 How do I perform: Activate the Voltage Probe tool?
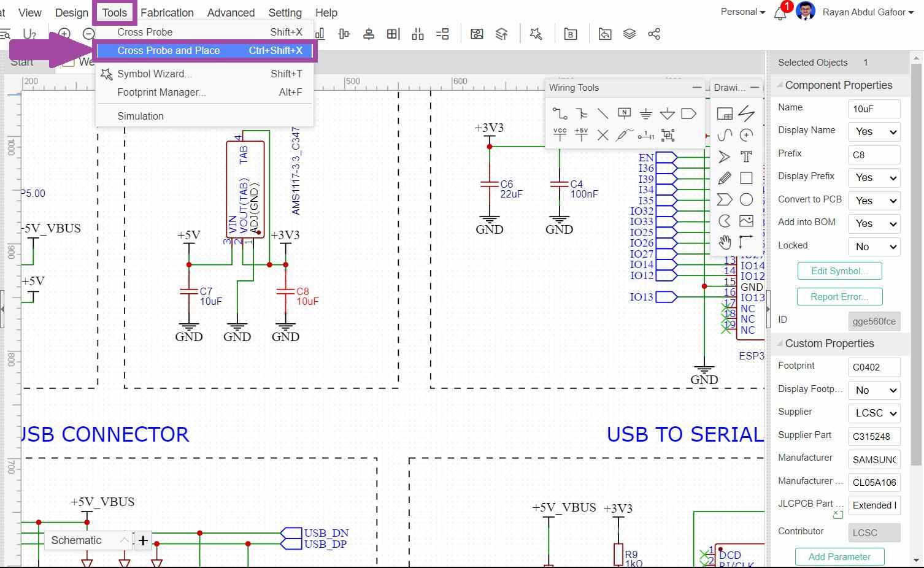(624, 135)
